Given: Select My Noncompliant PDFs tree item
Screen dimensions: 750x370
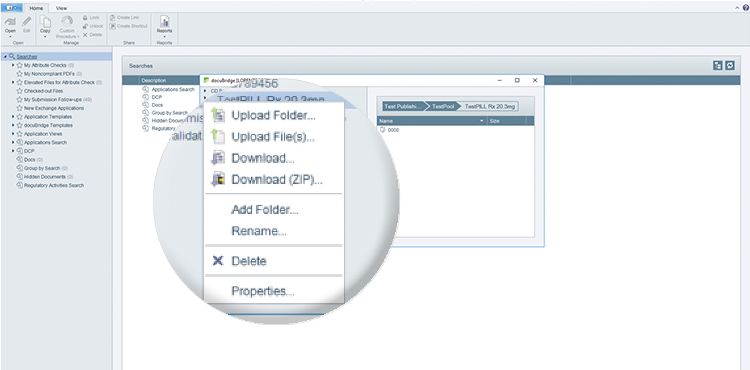Looking at the screenshot, I should 49,74.
